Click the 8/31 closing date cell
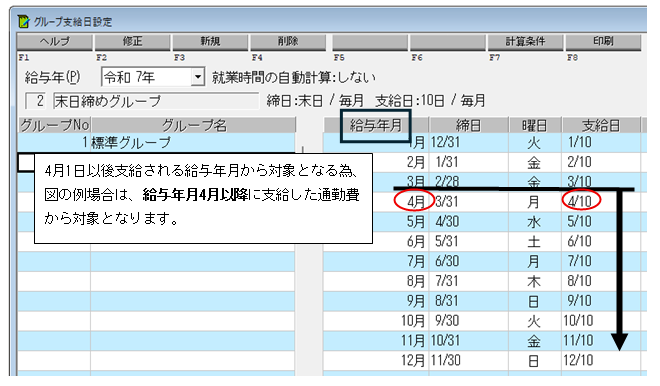Screen dimensions: 660x386 click(x=468, y=301)
